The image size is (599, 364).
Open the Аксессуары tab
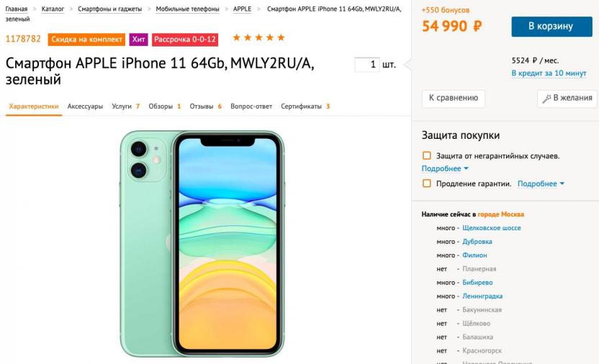(x=85, y=106)
